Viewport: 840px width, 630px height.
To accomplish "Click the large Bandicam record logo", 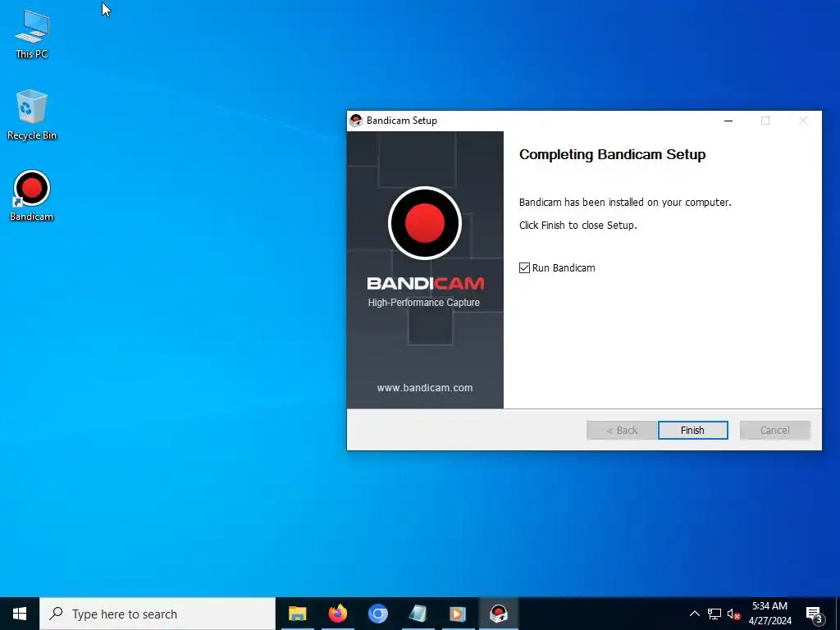I will [x=425, y=223].
